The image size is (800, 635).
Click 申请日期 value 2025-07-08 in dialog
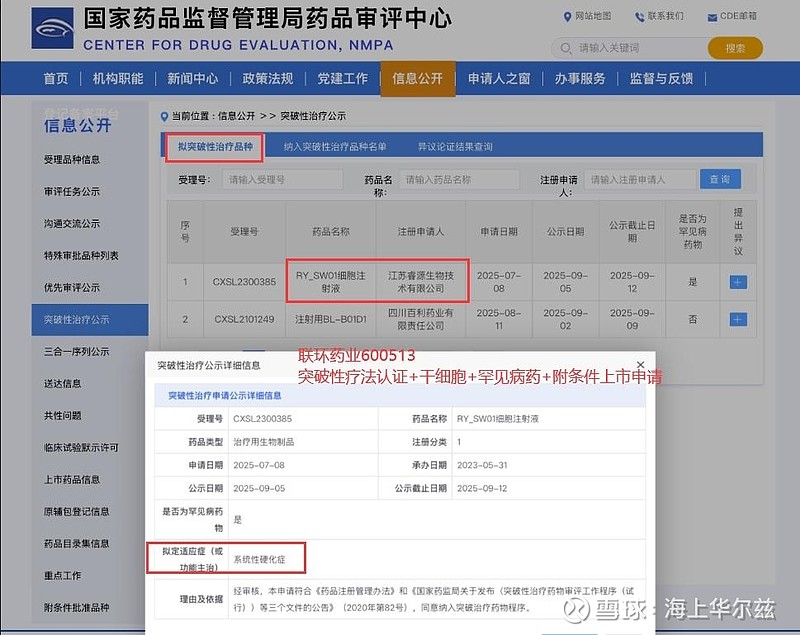tap(259, 465)
